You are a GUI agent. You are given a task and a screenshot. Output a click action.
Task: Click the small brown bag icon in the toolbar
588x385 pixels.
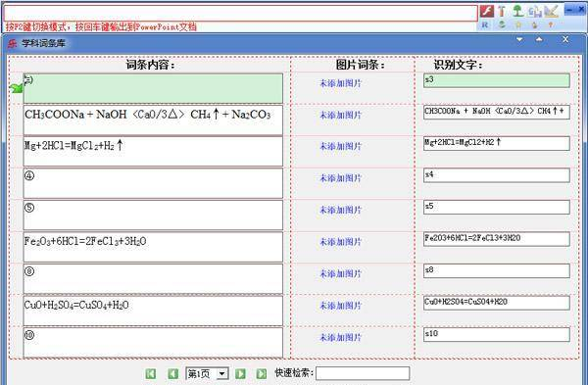pos(534,25)
